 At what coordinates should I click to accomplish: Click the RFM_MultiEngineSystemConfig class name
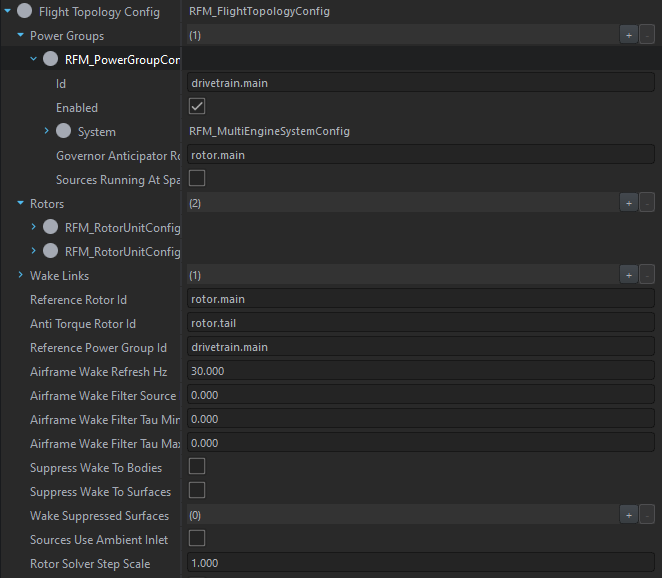click(x=269, y=131)
